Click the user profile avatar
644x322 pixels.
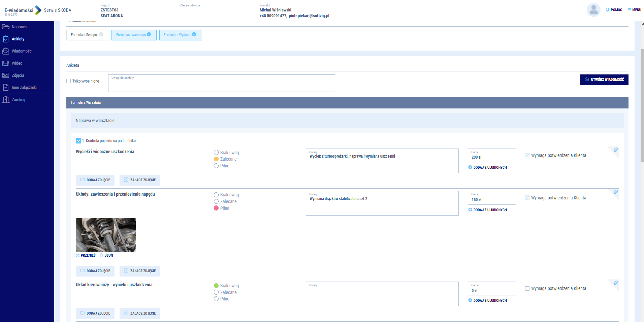593,10
